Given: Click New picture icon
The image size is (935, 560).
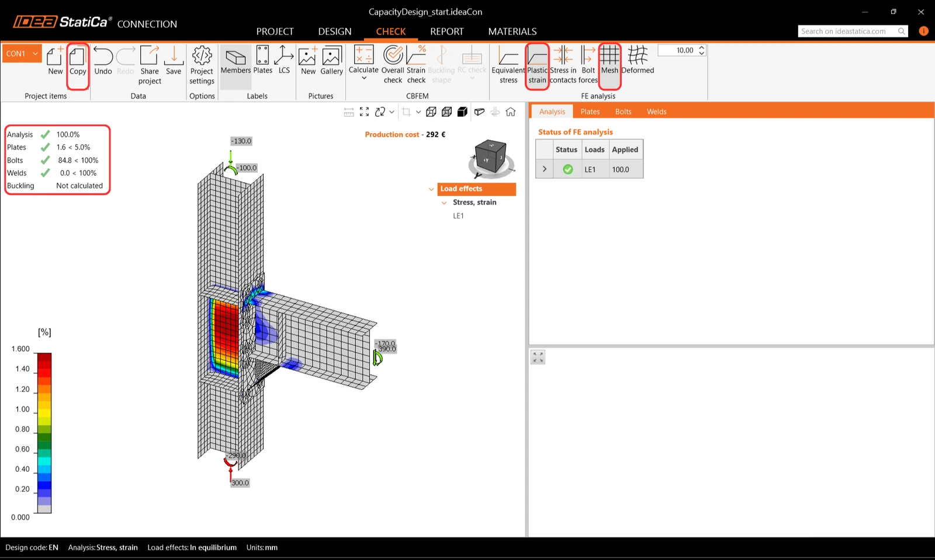Looking at the screenshot, I should tap(308, 61).
